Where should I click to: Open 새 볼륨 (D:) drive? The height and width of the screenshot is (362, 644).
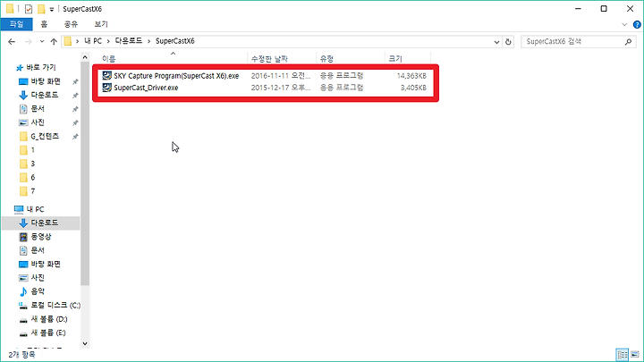pyautogui.click(x=49, y=319)
